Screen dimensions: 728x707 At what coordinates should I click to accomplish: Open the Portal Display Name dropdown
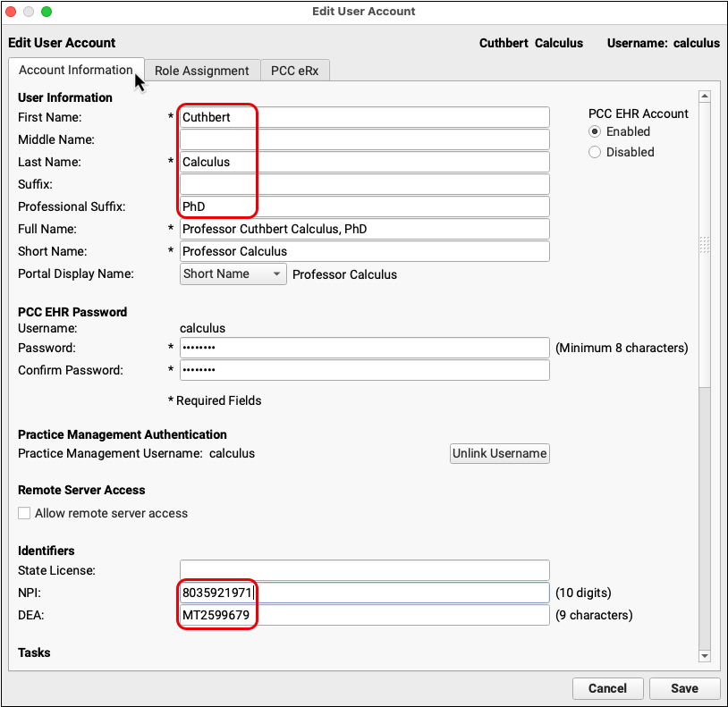[x=233, y=274]
